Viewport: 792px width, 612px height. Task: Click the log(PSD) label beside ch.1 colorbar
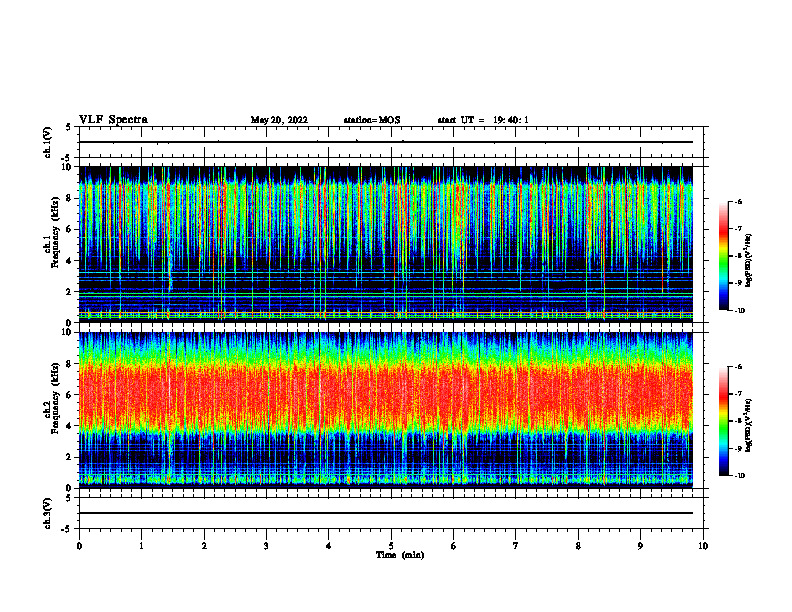click(x=749, y=260)
